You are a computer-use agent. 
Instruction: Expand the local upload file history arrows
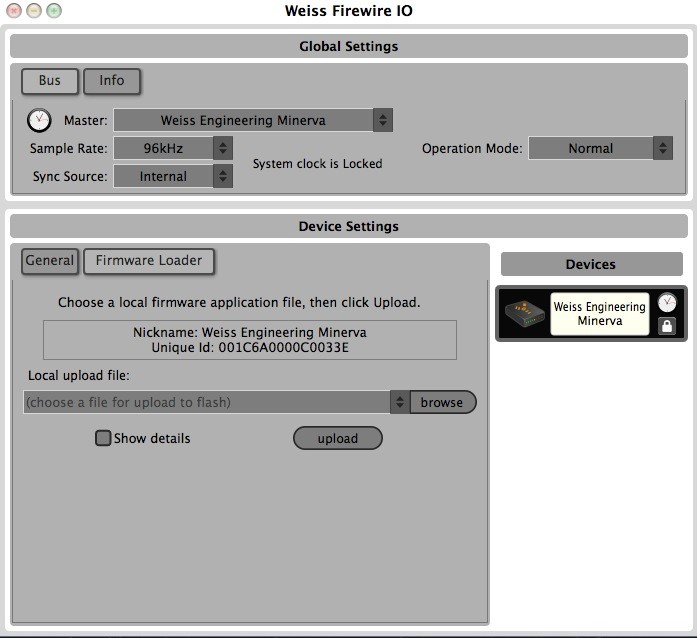tap(400, 402)
